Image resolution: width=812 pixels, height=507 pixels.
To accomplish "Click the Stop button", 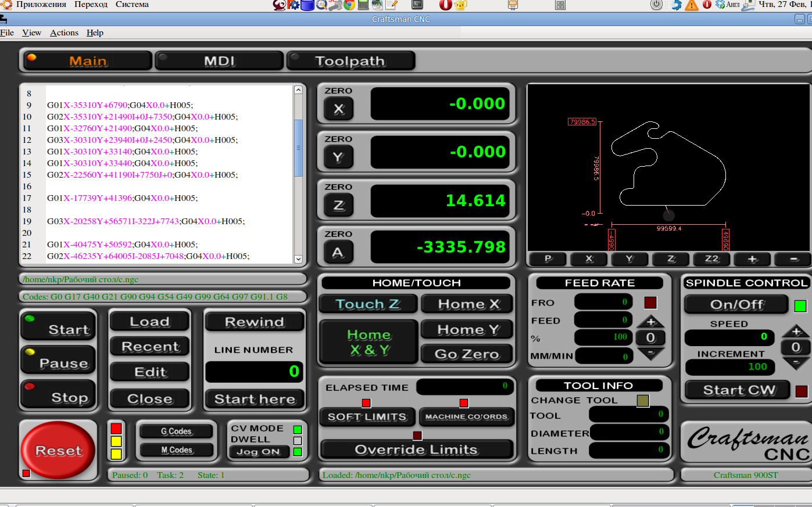I will click(x=58, y=395).
